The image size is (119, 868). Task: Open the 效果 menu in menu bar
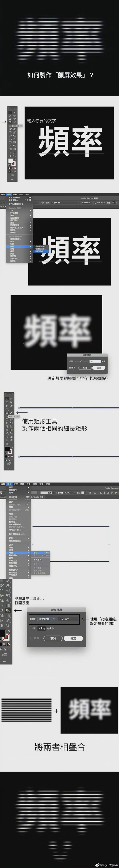[9, 194]
